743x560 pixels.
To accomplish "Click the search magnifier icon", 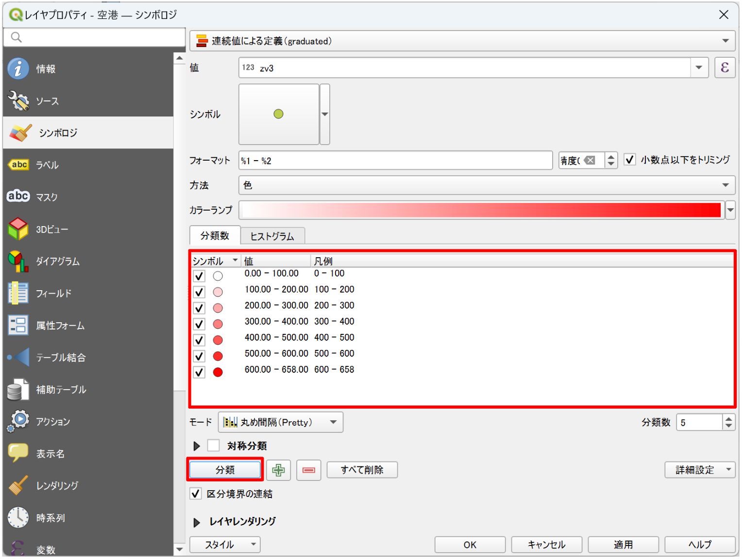I will coord(16,37).
